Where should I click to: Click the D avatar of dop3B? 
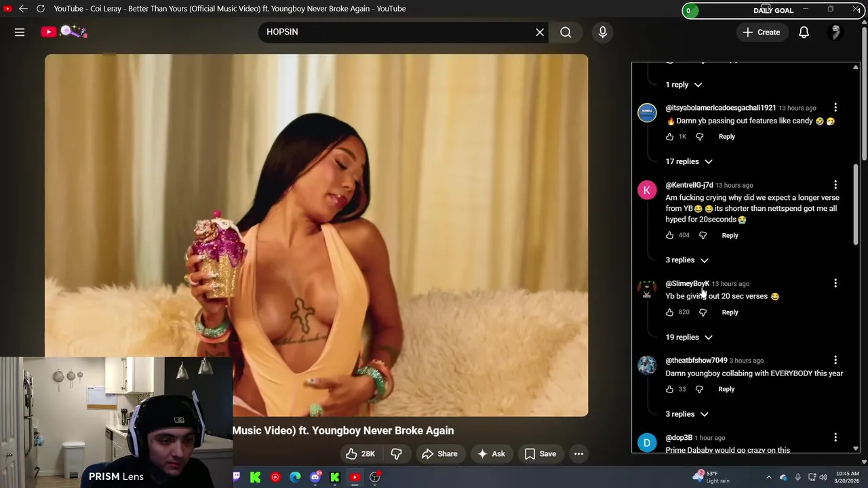(647, 443)
